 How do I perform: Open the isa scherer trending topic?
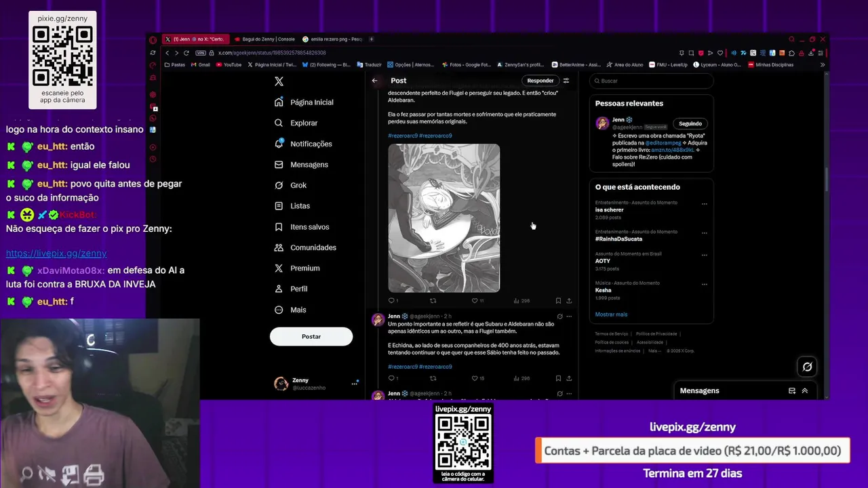coord(610,210)
